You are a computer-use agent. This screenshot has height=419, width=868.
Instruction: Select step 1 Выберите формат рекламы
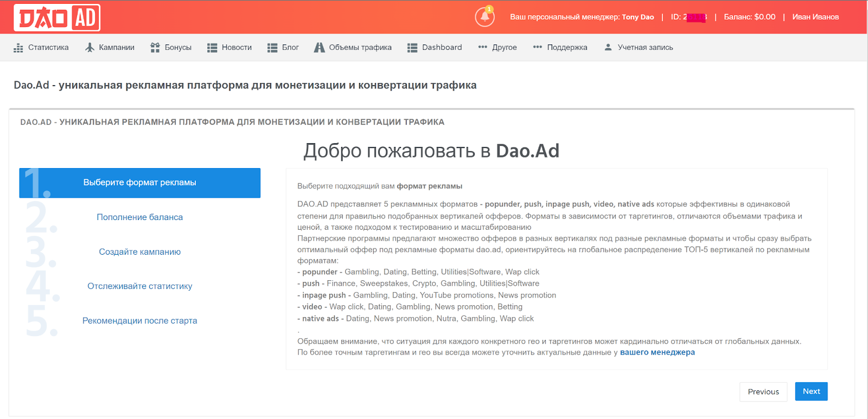pos(140,183)
